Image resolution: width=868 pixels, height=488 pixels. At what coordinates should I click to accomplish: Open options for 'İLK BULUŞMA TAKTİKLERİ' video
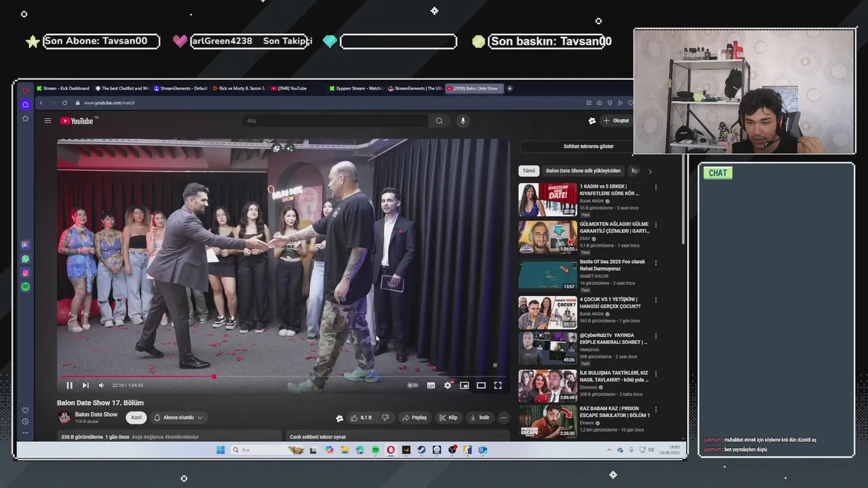[655, 373]
